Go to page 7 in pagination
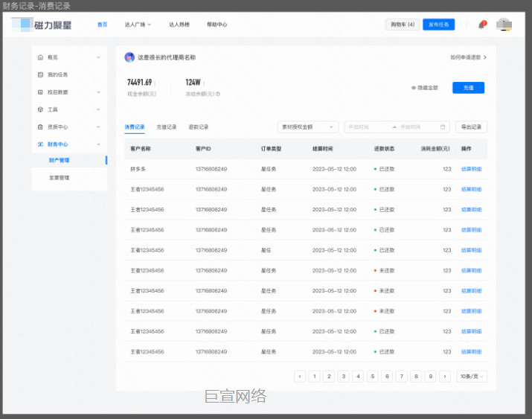 coord(401,377)
